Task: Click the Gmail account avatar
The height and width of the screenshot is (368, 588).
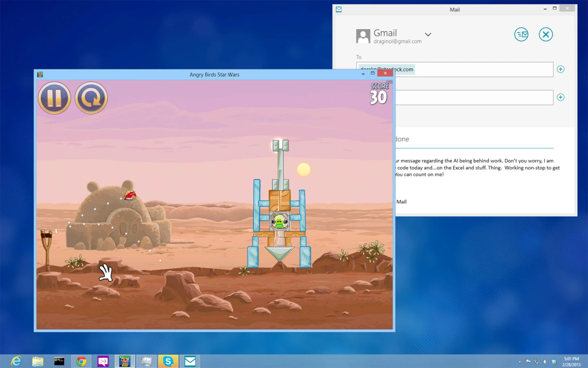Action: (363, 36)
